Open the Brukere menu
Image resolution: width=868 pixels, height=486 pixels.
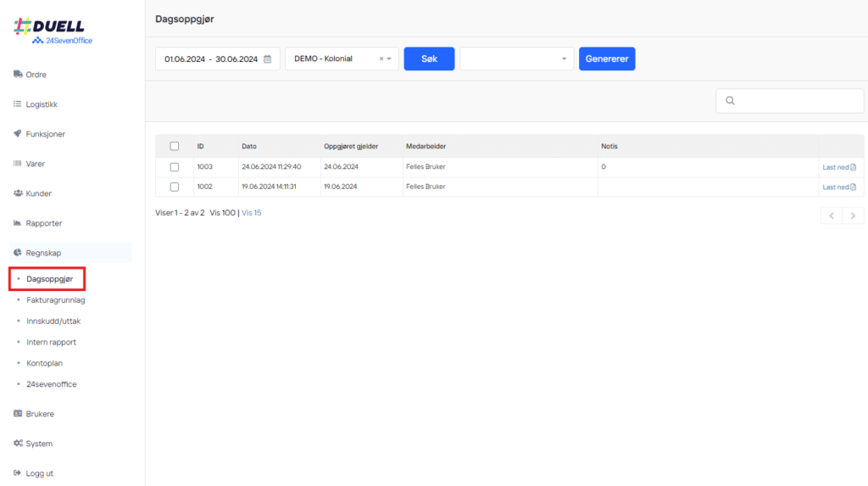tap(40, 414)
